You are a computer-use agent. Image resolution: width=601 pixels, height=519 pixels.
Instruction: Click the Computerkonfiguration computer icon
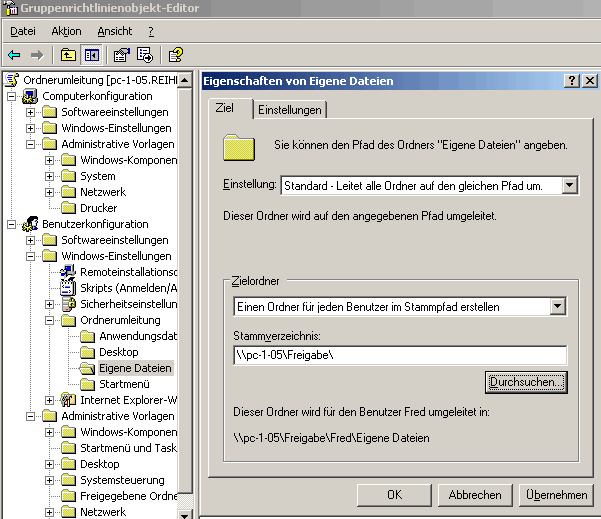pyautogui.click(x=30, y=96)
